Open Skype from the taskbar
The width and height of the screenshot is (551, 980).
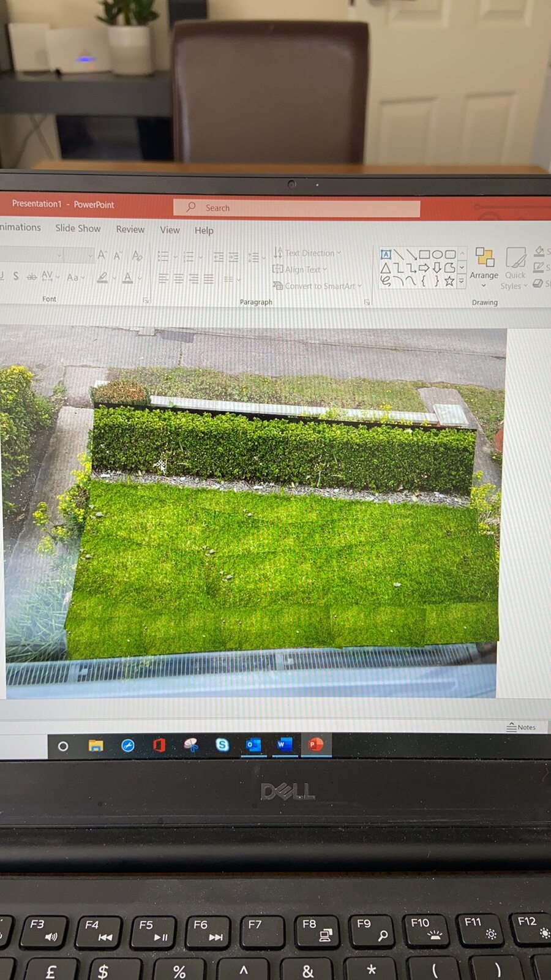[222, 744]
